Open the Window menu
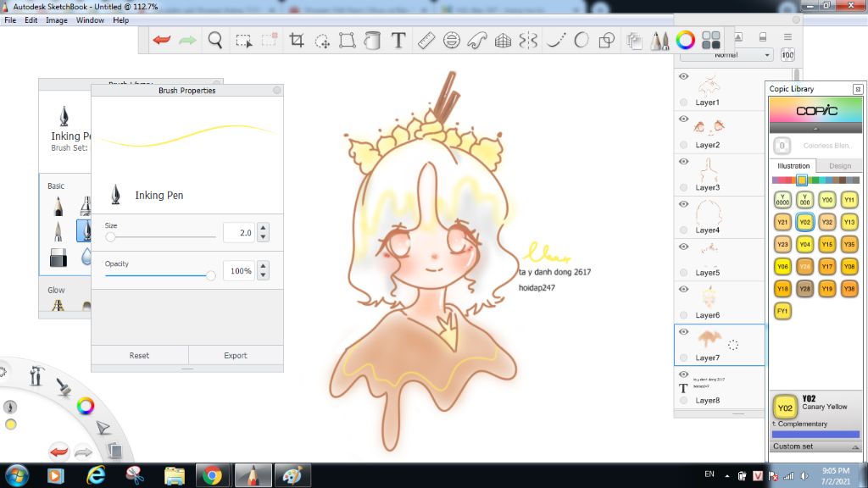This screenshot has height=488, width=868. (90, 20)
